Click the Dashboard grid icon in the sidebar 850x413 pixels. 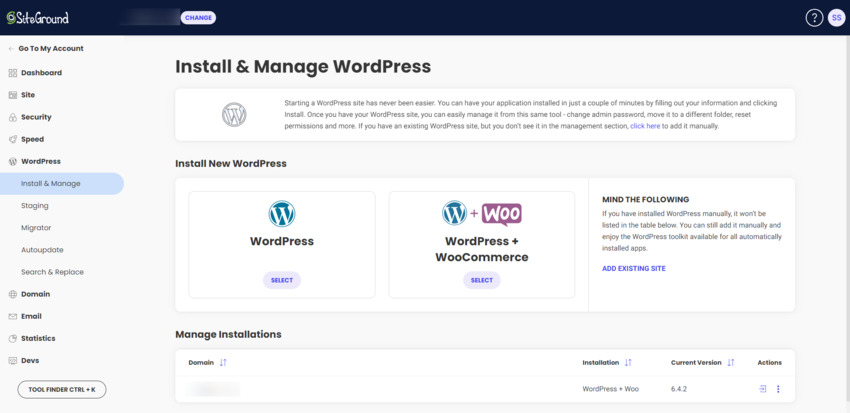[13, 73]
